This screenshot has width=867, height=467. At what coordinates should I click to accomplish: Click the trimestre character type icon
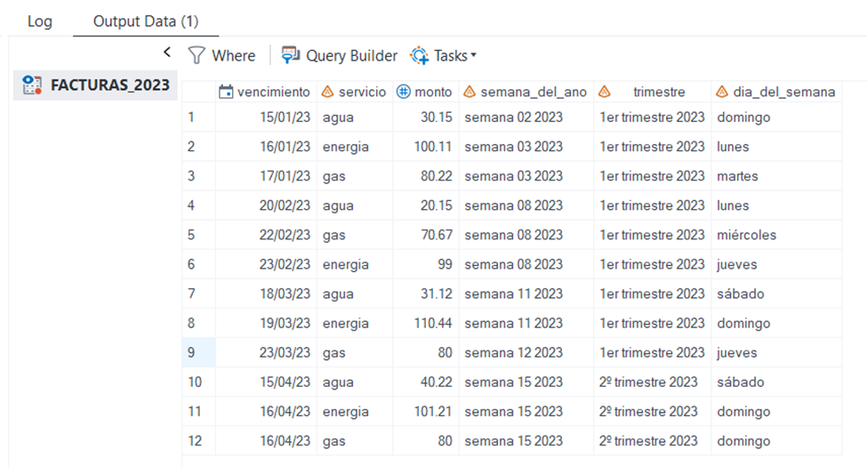point(604,92)
